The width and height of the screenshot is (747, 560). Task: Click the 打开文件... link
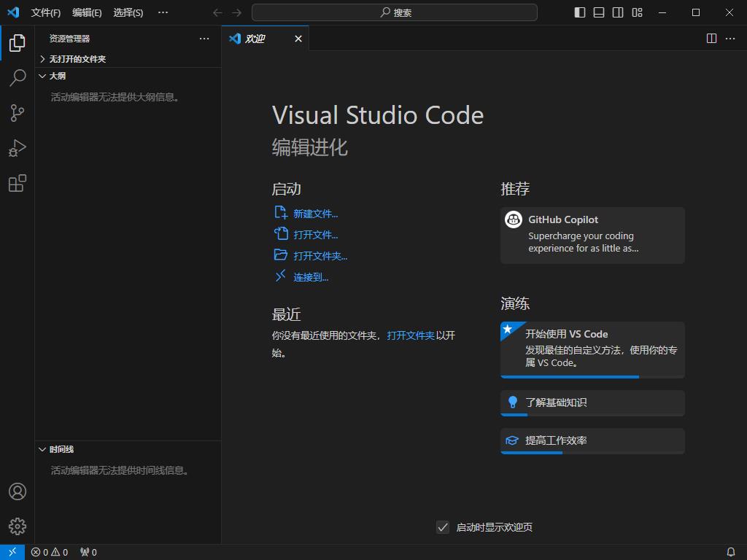(315, 235)
